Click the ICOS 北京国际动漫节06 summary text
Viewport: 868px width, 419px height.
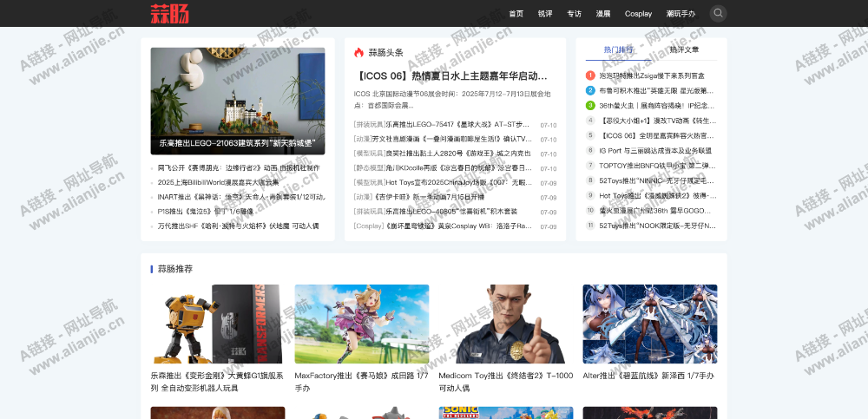click(452, 100)
